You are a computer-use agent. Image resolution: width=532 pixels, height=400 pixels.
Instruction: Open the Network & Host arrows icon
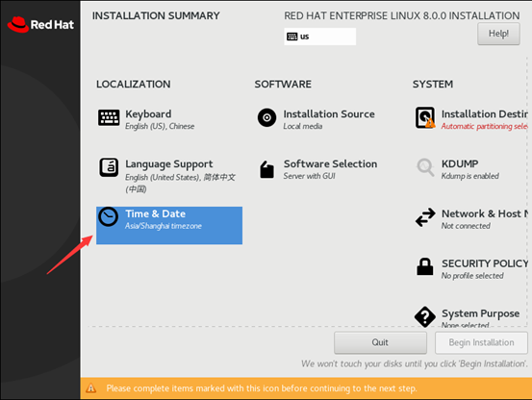pos(425,217)
